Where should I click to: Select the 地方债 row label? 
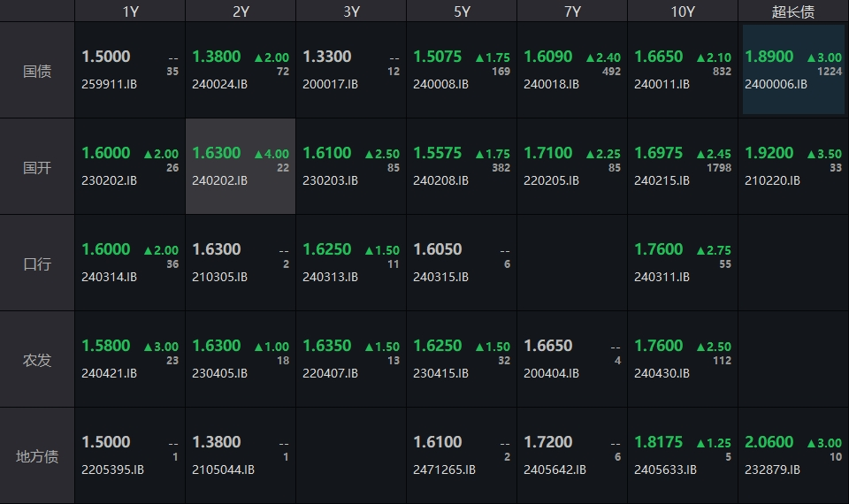coord(37,456)
